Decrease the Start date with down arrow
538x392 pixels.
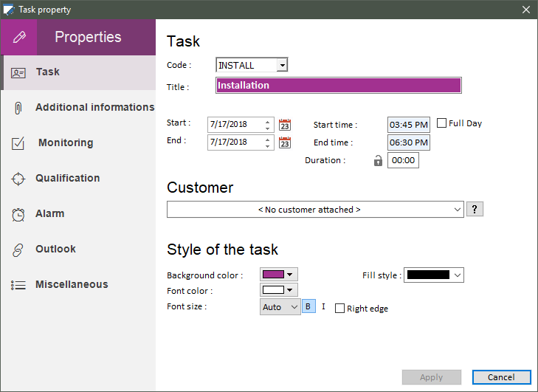(267, 128)
